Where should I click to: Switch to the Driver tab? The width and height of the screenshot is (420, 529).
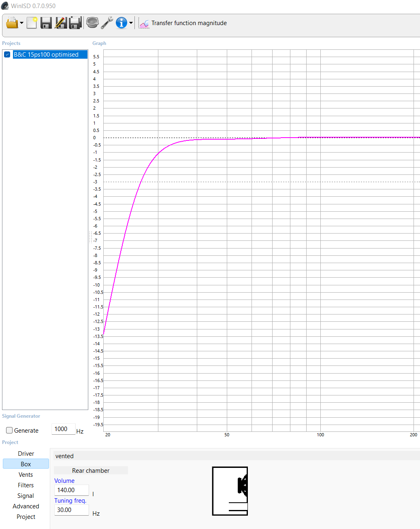click(x=26, y=454)
